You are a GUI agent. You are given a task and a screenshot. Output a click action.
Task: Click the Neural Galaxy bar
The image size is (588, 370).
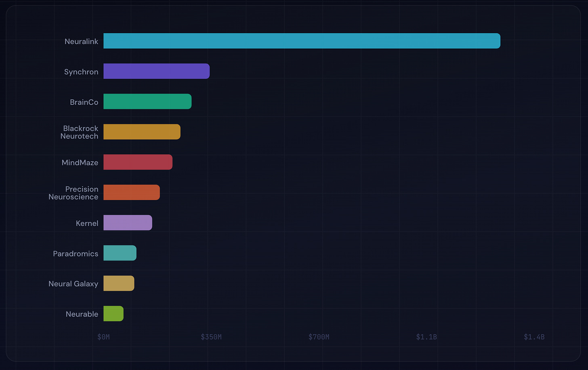tap(119, 283)
